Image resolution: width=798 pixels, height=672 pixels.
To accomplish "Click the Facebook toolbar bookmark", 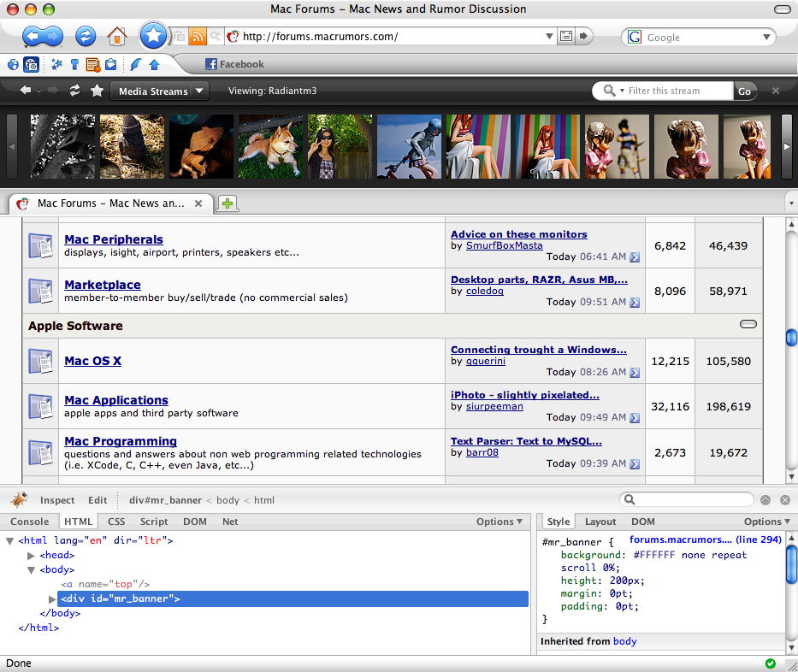I will [x=234, y=64].
